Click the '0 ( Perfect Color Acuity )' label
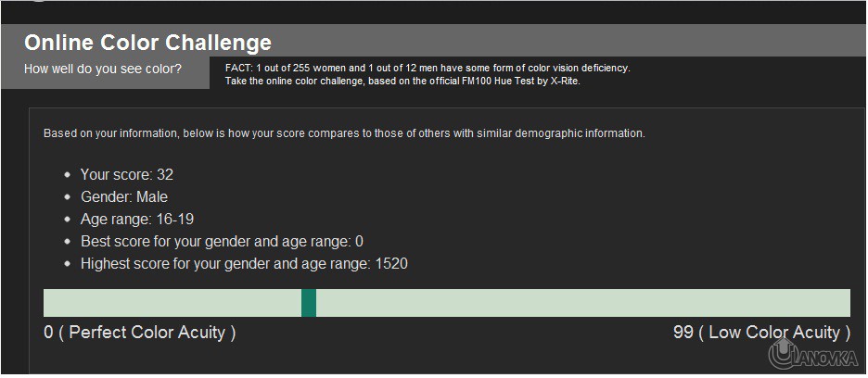868x378 pixels. [139, 333]
